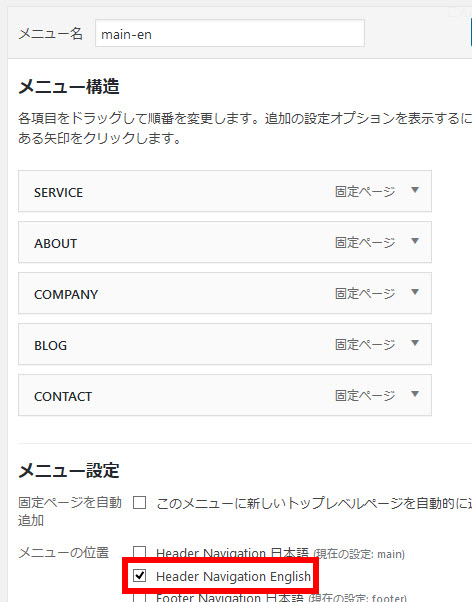472x602 pixels.
Task: Enable Header Navigation 日本語 checkbox
Action: pyautogui.click(x=139, y=552)
